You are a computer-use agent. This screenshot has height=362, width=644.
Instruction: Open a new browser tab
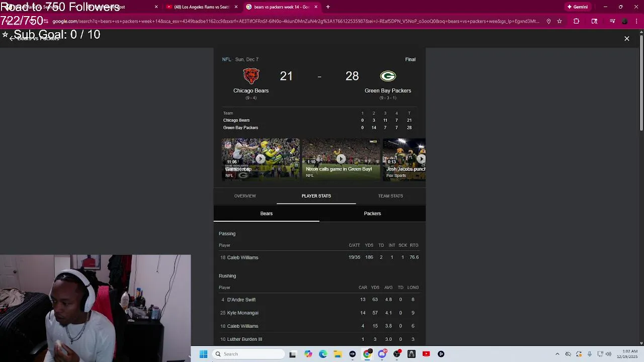[328, 7]
